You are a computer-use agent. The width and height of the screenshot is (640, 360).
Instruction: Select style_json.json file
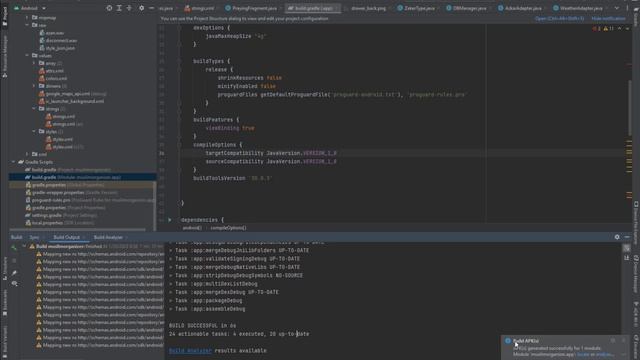(x=57, y=48)
